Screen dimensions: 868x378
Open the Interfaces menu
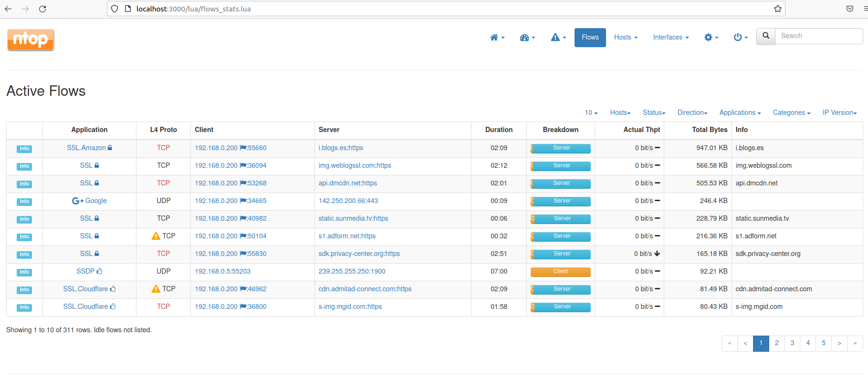[670, 37]
